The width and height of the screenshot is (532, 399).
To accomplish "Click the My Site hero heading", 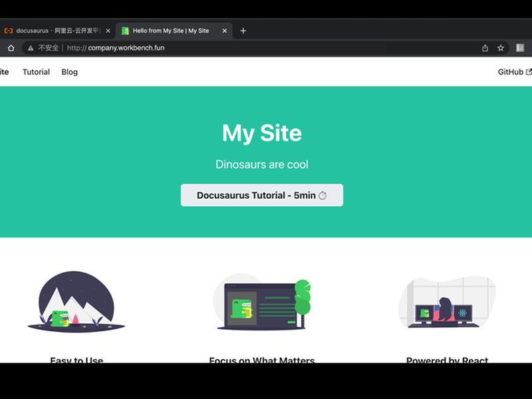I will 262,132.
